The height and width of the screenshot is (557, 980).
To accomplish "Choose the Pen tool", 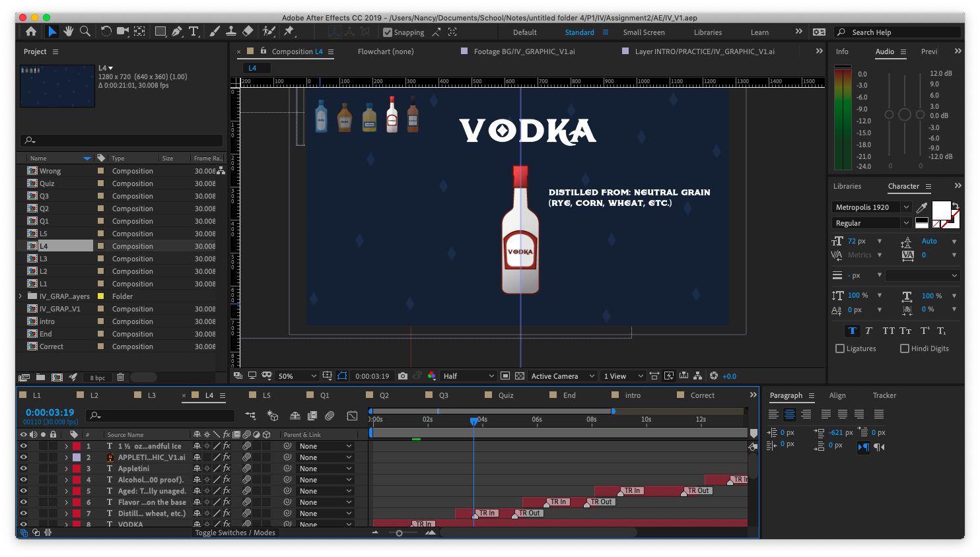I will (x=177, y=31).
